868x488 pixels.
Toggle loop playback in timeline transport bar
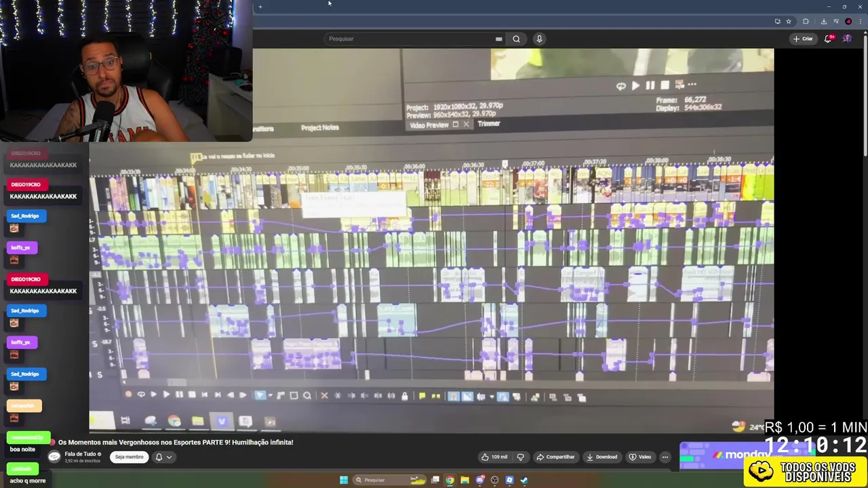(141, 394)
